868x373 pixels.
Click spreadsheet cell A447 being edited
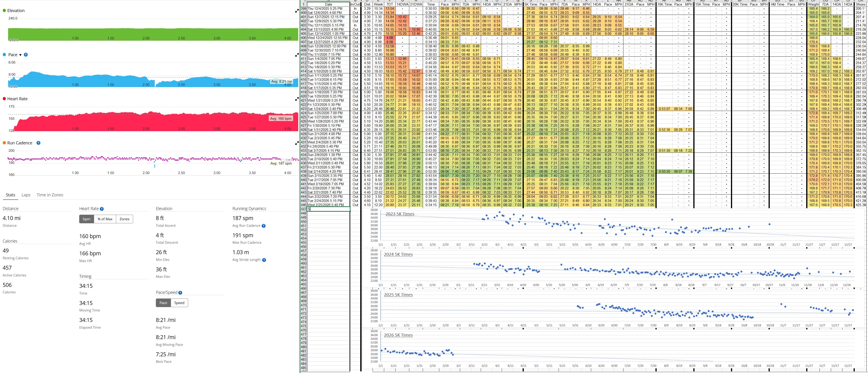pos(328,209)
